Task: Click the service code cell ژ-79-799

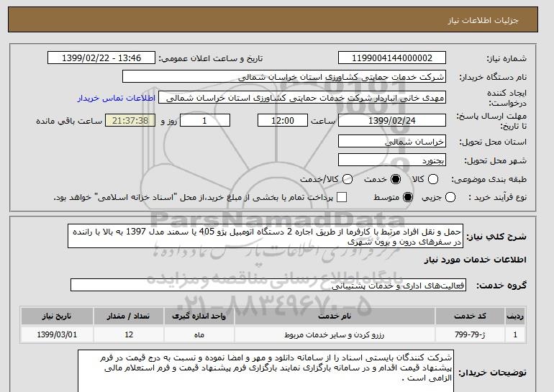Action: click(x=470, y=334)
